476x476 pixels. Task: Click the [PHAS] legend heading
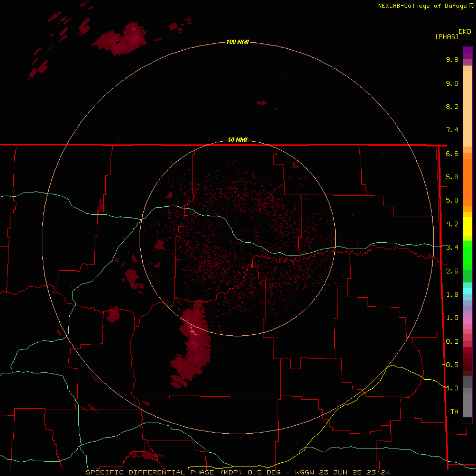coord(447,36)
